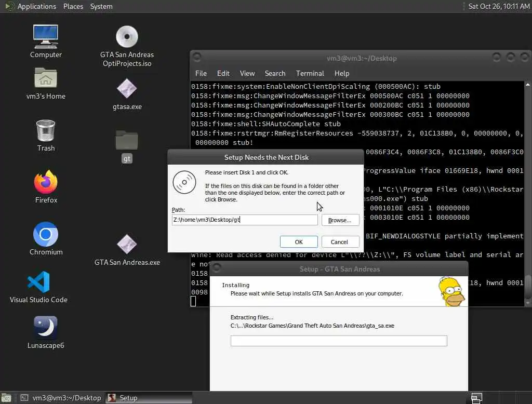This screenshot has height=404, width=532.
Task: Open the terminal View menu
Action: pyautogui.click(x=247, y=73)
